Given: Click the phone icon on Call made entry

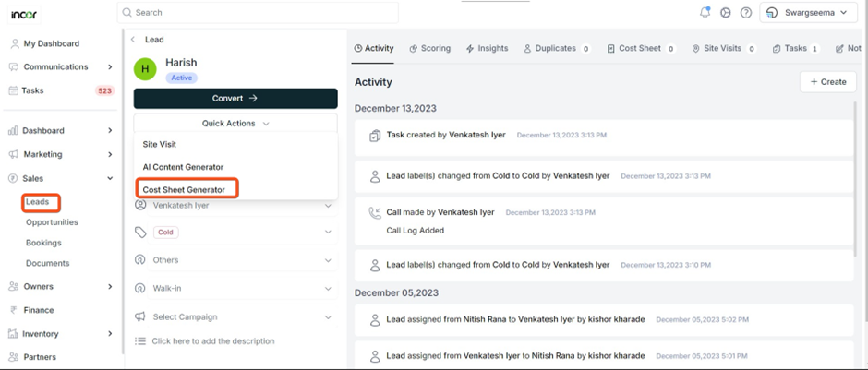Looking at the screenshot, I should (x=375, y=213).
